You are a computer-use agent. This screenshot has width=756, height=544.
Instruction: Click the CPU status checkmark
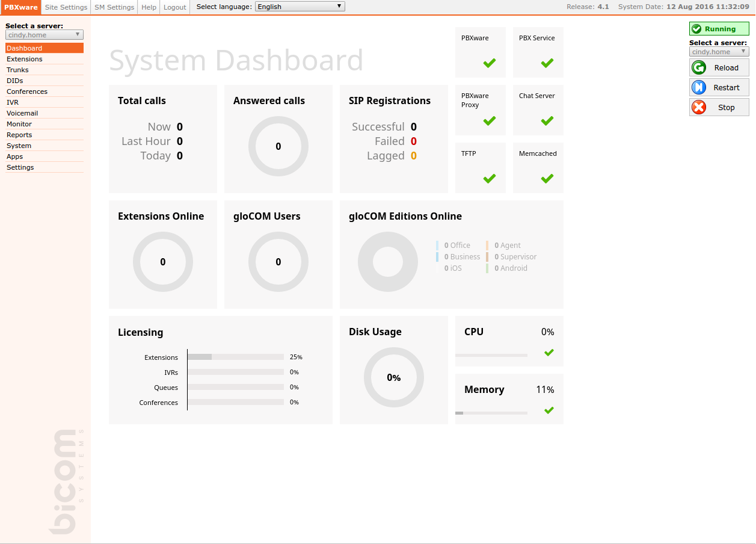549,353
